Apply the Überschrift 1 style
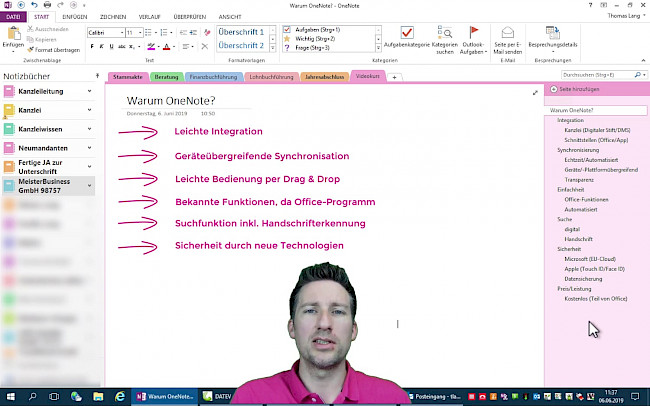The height and width of the screenshot is (406, 650). (241, 32)
